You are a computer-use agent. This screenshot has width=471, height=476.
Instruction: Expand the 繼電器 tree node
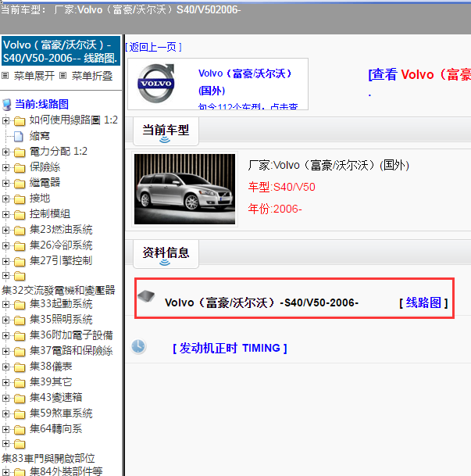(x=5, y=183)
